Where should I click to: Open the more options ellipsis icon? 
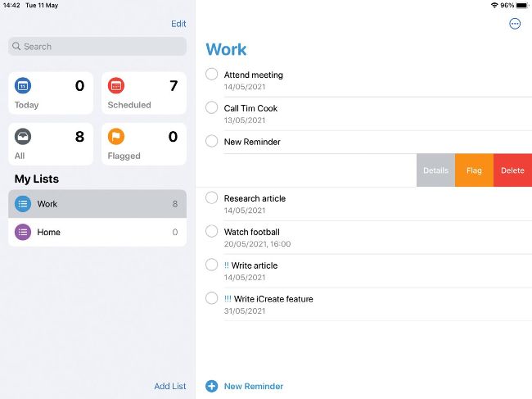[515, 24]
